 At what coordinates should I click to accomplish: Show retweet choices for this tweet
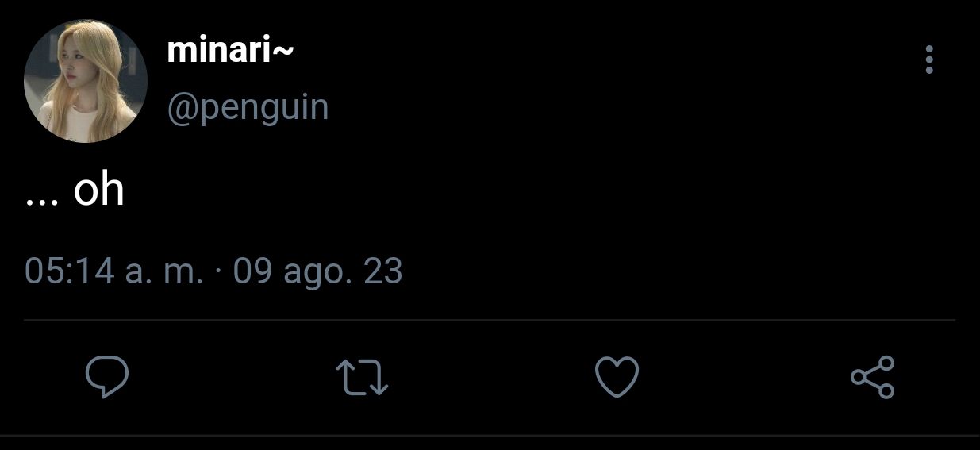click(362, 377)
